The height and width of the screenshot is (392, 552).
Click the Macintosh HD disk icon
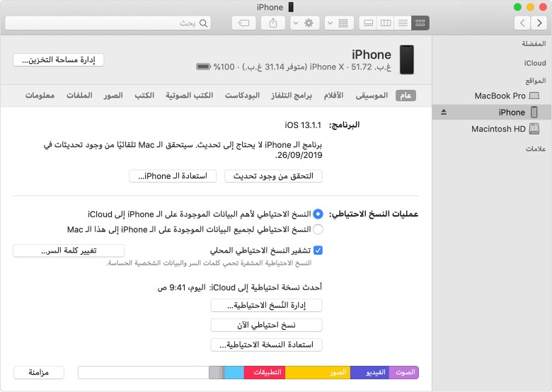click(534, 129)
